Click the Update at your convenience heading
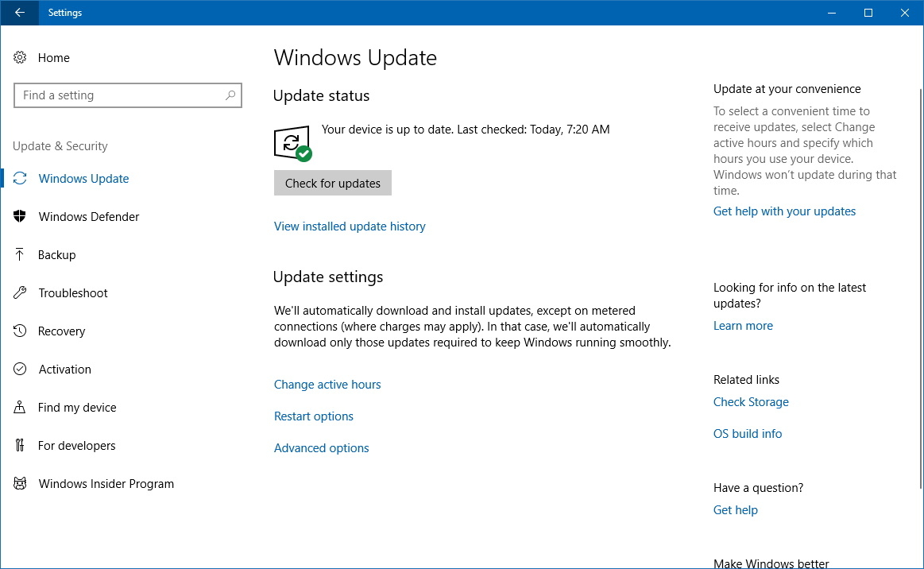The width and height of the screenshot is (924, 569). click(787, 89)
